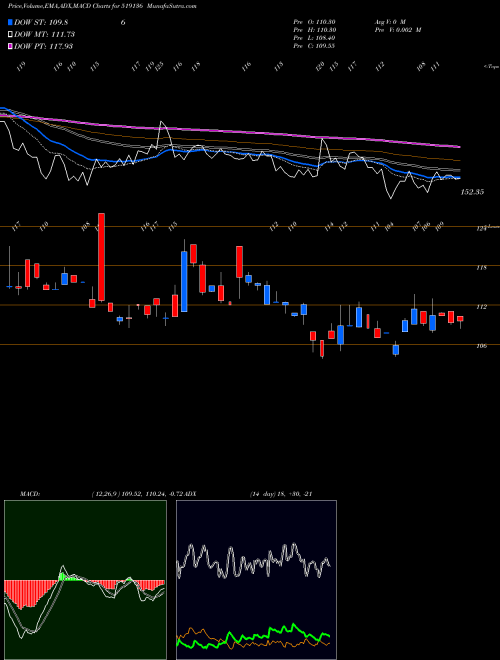Viewport: 500px width, 660px height.
Task: Click the 'MACD:' panel heading
Action: coord(30,494)
